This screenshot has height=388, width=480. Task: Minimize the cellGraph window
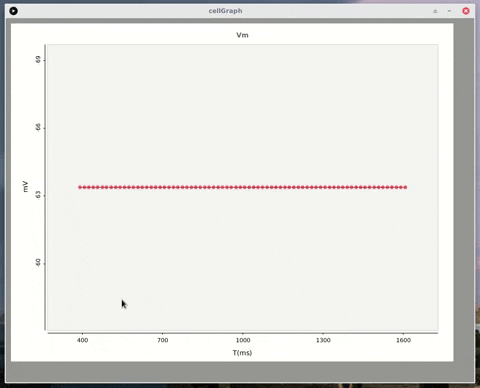449,11
